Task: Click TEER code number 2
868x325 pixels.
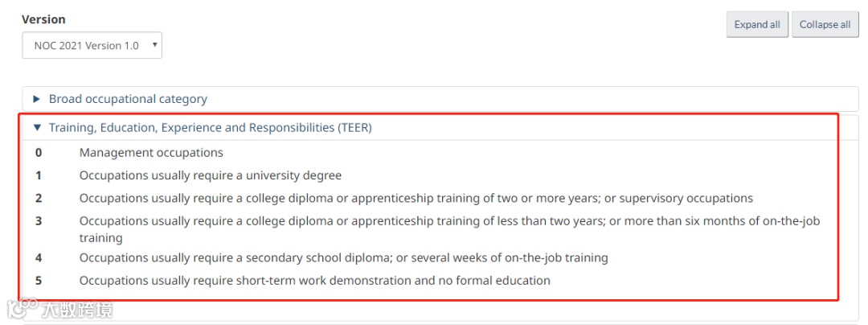Action: pos(39,198)
